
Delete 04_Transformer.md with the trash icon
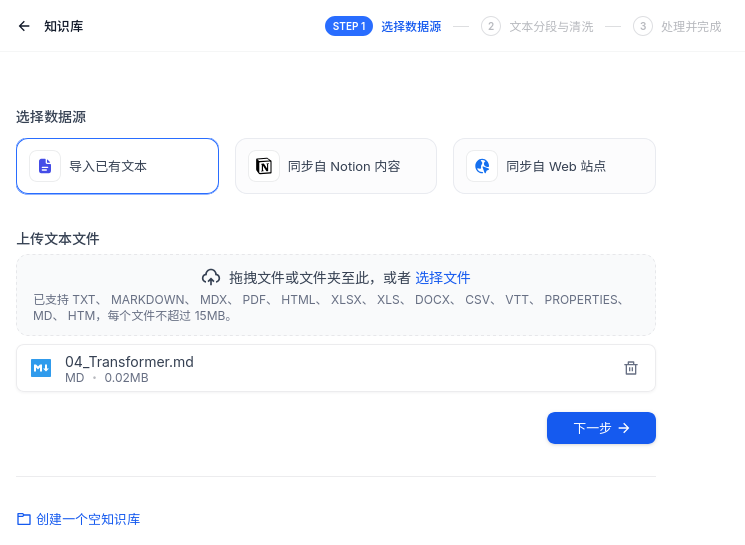pos(631,368)
